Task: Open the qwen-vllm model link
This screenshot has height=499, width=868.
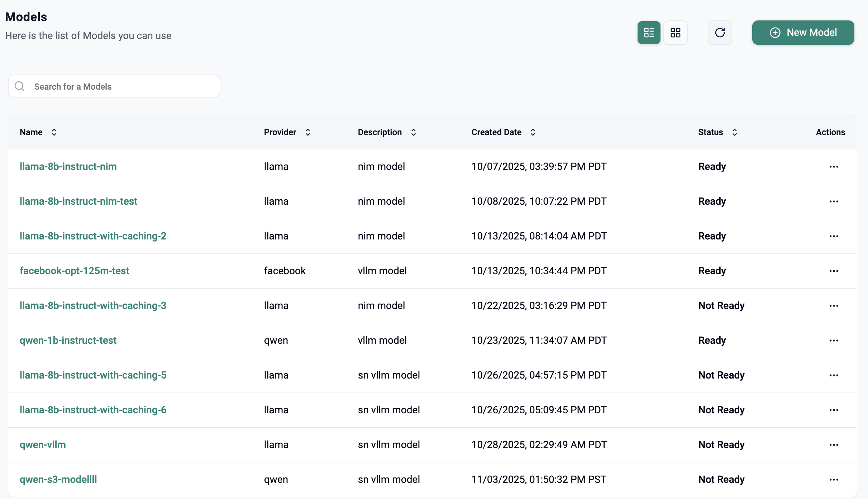Action: pos(43,445)
